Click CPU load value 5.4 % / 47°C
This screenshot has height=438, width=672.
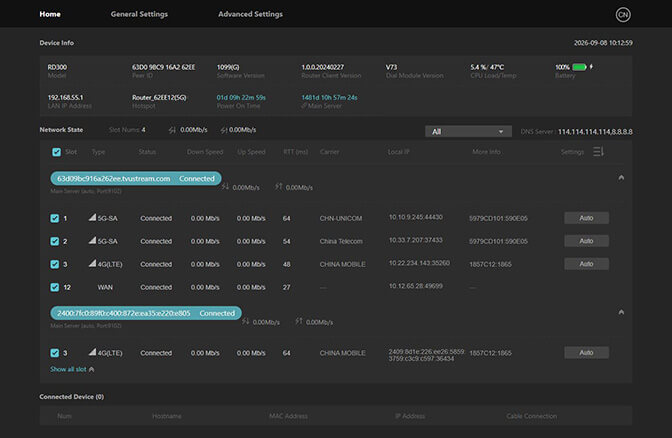[487, 67]
